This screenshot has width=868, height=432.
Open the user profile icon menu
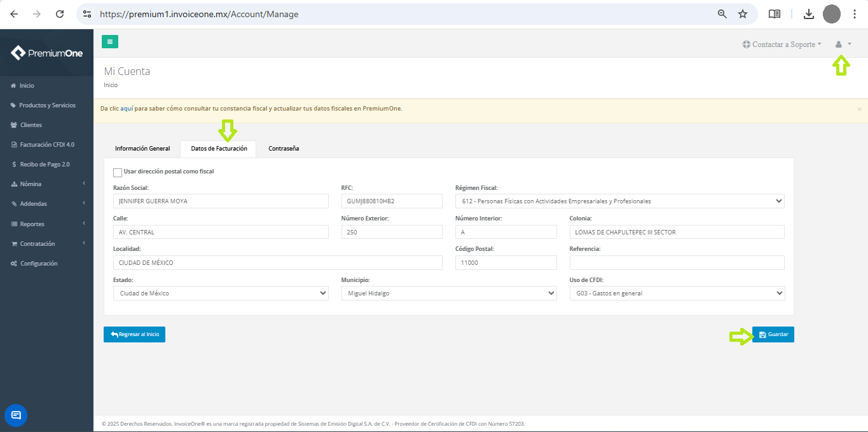pyautogui.click(x=842, y=44)
